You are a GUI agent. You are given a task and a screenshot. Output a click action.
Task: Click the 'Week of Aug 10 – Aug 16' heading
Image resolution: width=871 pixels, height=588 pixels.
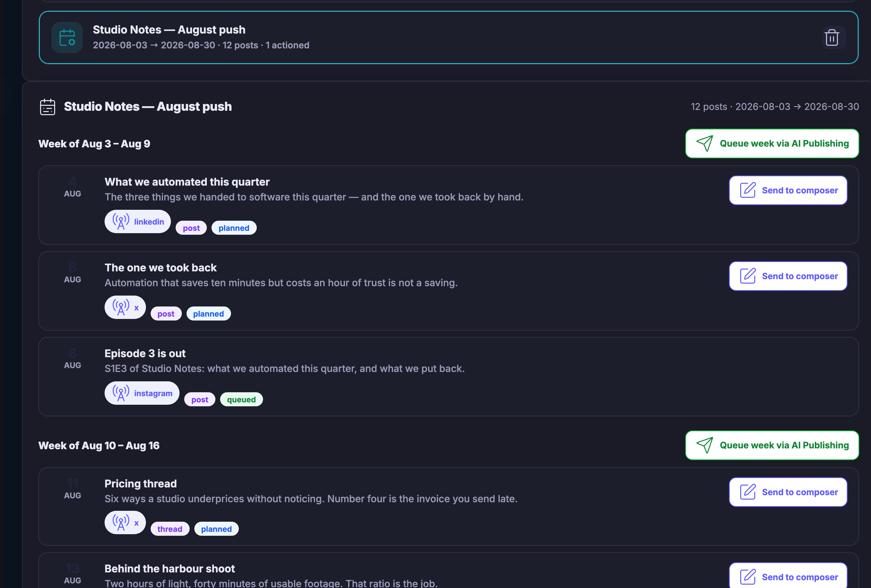tap(99, 446)
